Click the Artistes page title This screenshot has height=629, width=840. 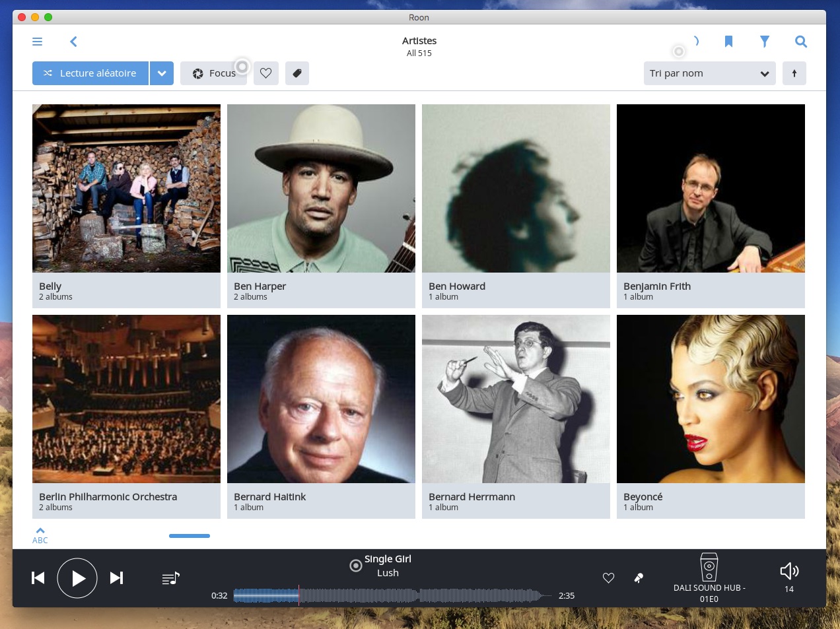pyautogui.click(x=419, y=41)
